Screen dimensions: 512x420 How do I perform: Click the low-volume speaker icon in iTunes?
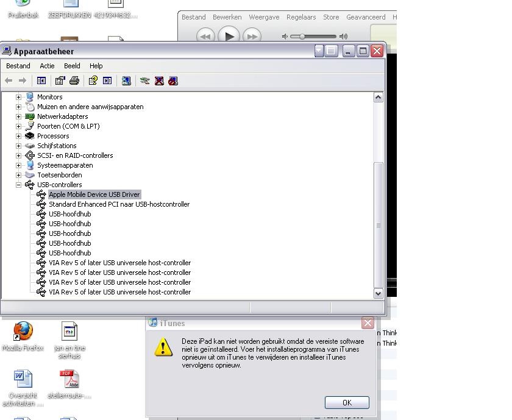285,36
